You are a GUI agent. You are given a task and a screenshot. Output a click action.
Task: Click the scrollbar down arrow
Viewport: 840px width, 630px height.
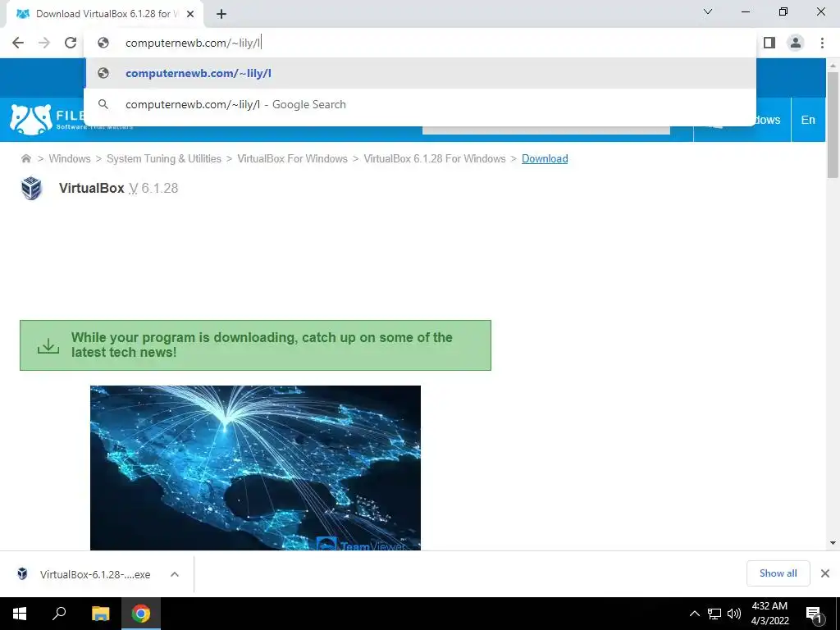(x=833, y=543)
